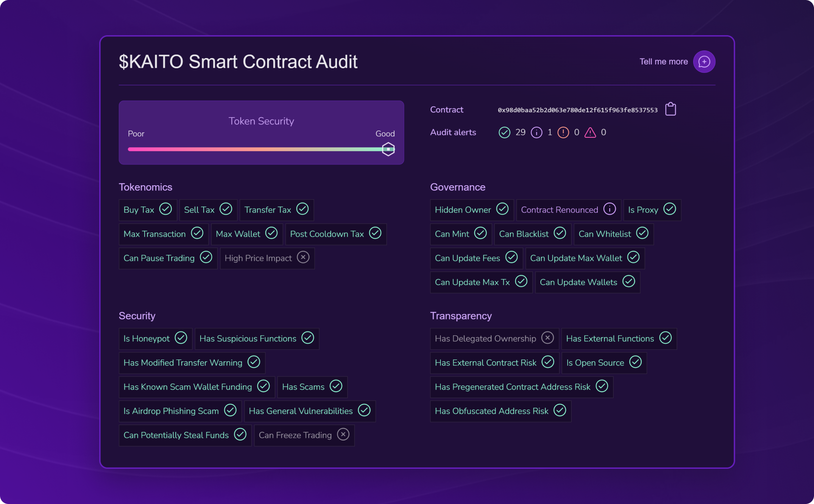Click the pink triangle critical alert icon
Image resolution: width=814 pixels, height=504 pixels.
(590, 133)
